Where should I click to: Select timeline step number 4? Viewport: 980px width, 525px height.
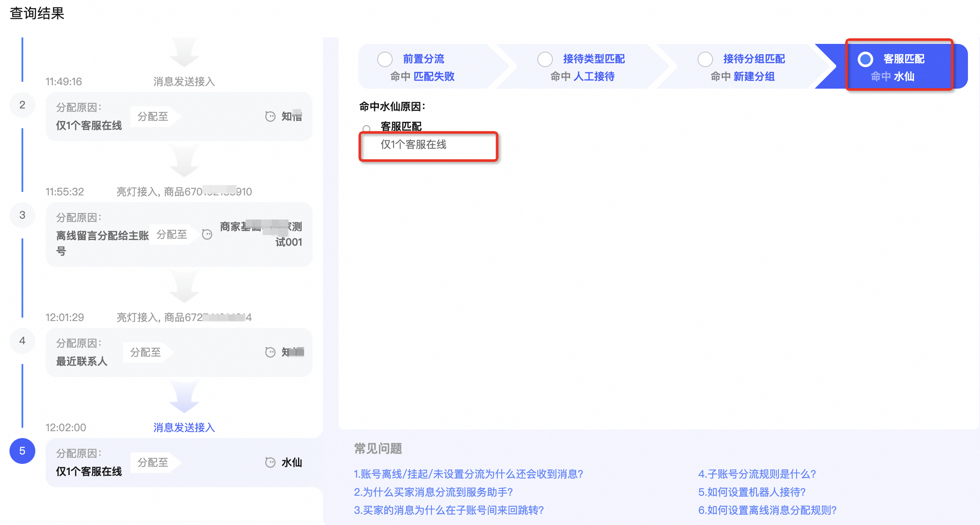pyautogui.click(x=22, y=340)
